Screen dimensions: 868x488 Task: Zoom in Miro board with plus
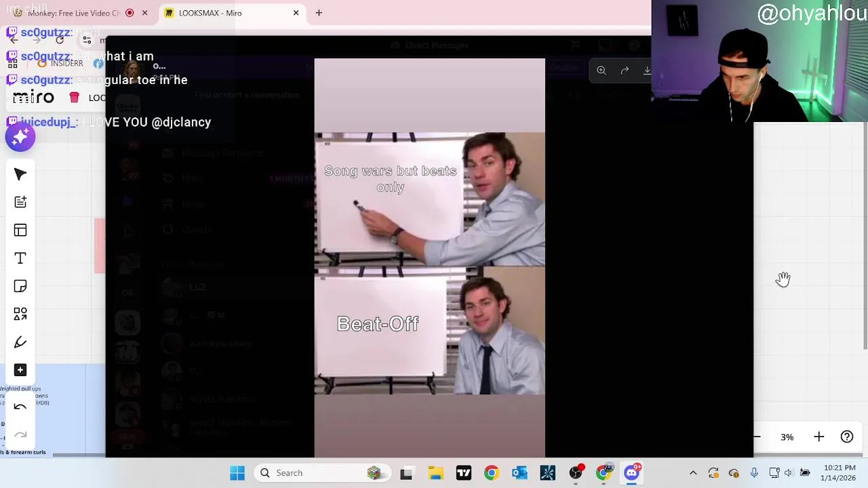click(818, 437)
